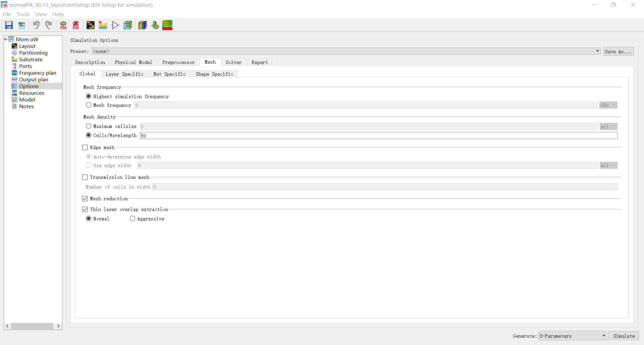Open the Substrate tree entry
Image resolution: width=644 pixels, height=345 pixels.
coord(31,60)
